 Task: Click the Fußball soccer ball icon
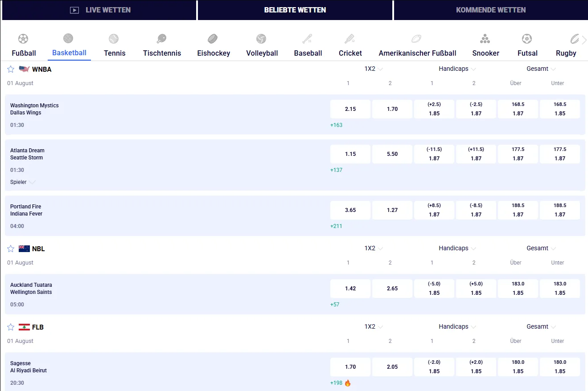(23, 39)
